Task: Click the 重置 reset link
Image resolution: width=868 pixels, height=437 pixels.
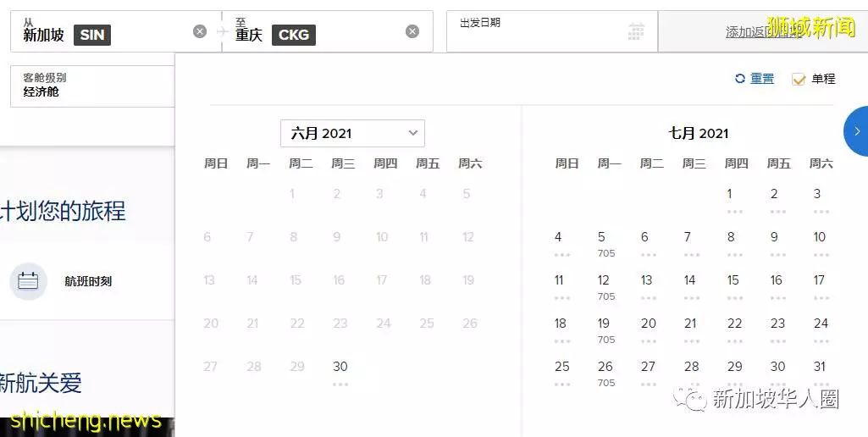Action: point(762,79)
